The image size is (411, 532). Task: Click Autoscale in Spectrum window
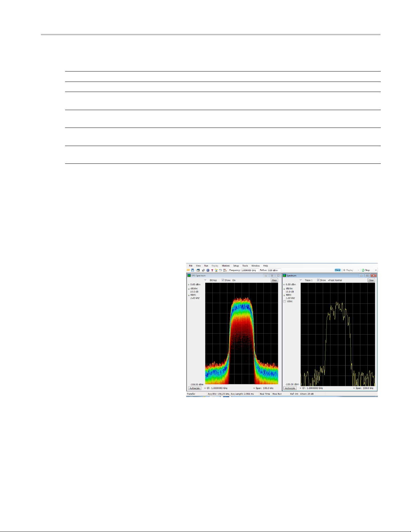(290, 388)
